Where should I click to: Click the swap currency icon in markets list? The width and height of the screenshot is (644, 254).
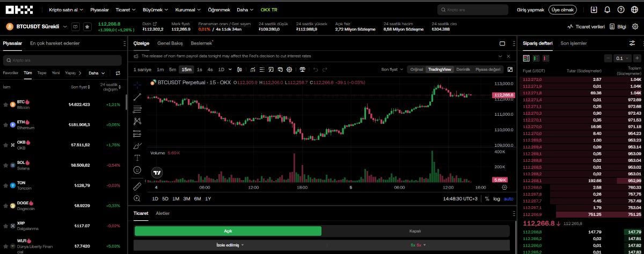tap(117, 73)
